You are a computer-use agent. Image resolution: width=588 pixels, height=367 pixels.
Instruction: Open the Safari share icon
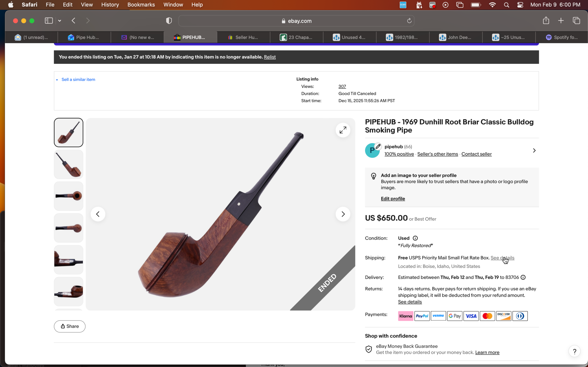(546, 21)
